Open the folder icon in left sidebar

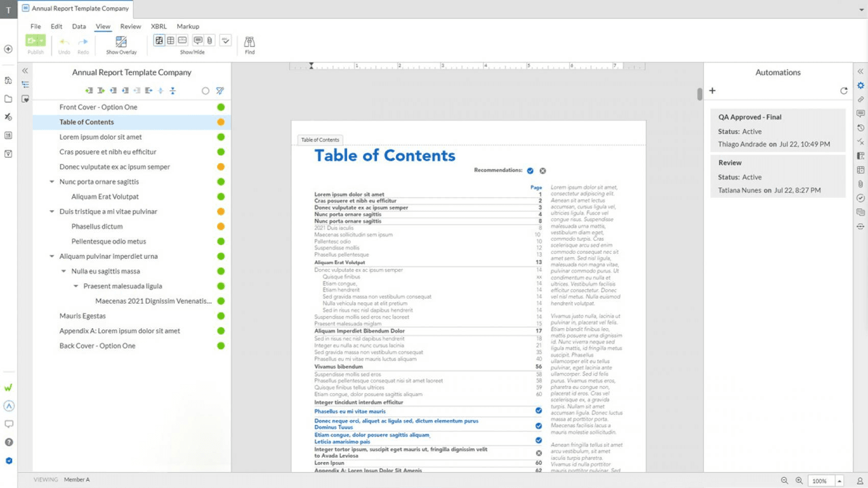[x=8, y=99]
